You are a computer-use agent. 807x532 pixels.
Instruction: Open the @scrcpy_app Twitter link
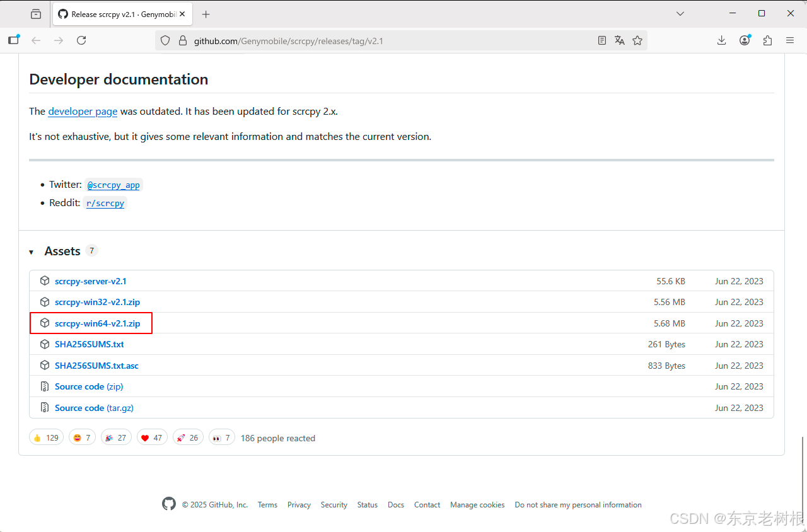point(113,185)
